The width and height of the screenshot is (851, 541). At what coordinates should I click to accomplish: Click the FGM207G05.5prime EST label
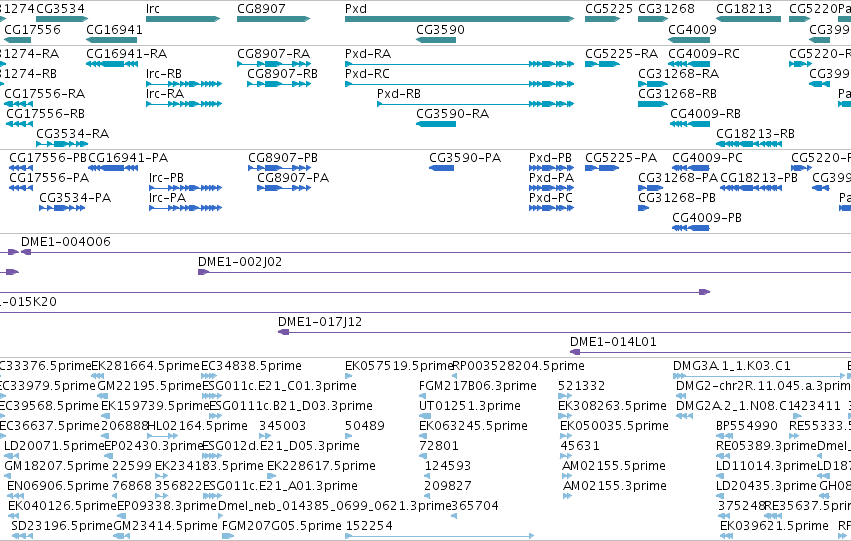pos(282,526)
